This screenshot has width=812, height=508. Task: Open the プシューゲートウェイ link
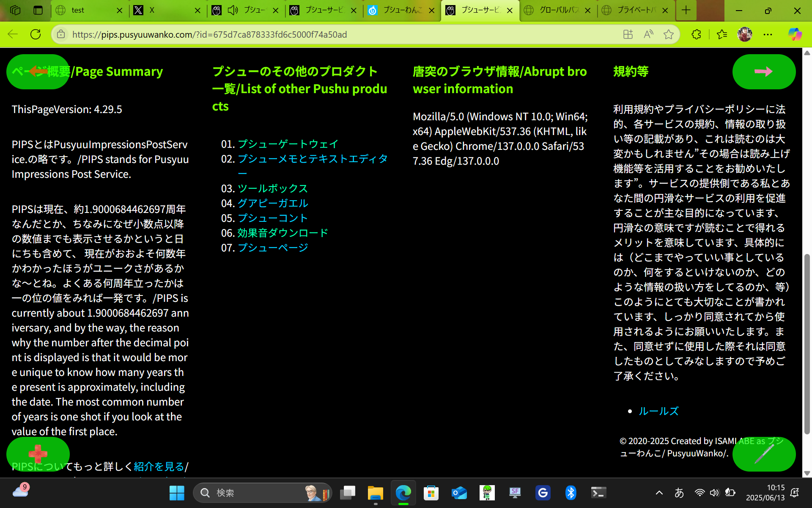click(x=288, y=144)
